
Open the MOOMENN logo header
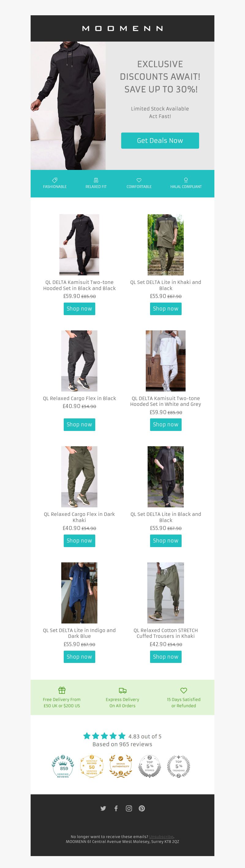[123, 28]
